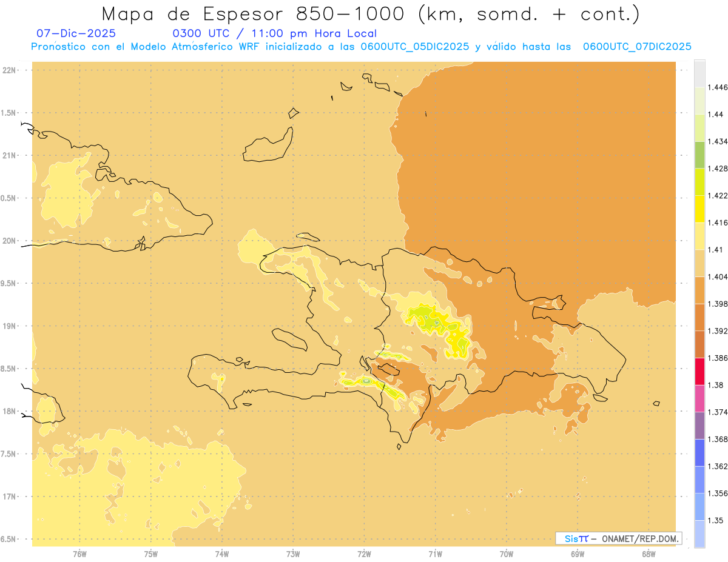Click the longitude label '76W'
Screen dimensions: 728x562
point(79,554)
